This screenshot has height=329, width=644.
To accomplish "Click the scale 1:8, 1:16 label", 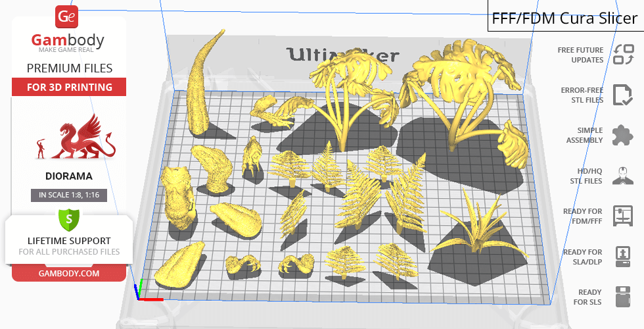I will pyautogui.click(x=69, y=195).
